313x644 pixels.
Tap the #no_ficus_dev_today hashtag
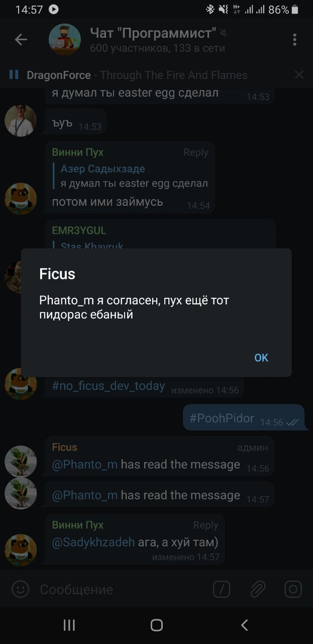coord(109,386)
